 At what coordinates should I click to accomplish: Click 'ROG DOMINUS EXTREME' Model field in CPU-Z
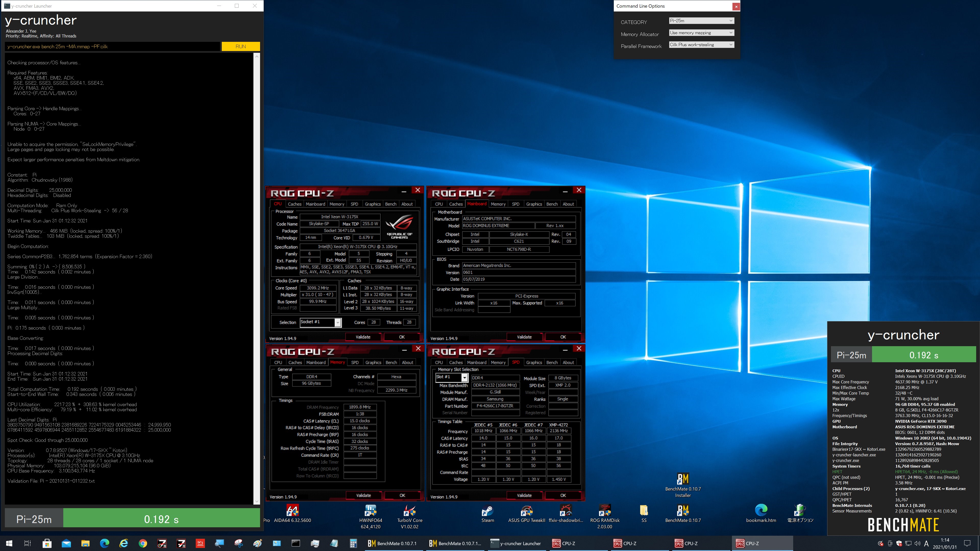pyautogui.click(x=498, y=226)
